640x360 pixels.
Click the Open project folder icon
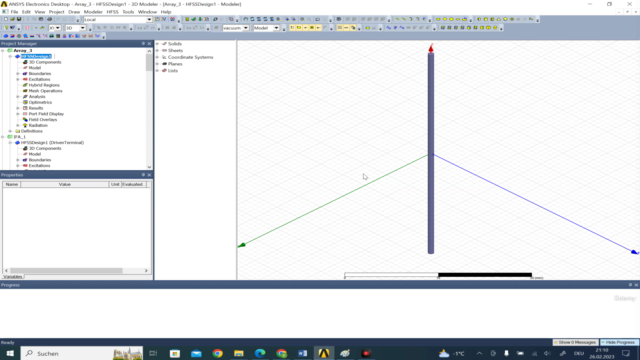point(12,19)
